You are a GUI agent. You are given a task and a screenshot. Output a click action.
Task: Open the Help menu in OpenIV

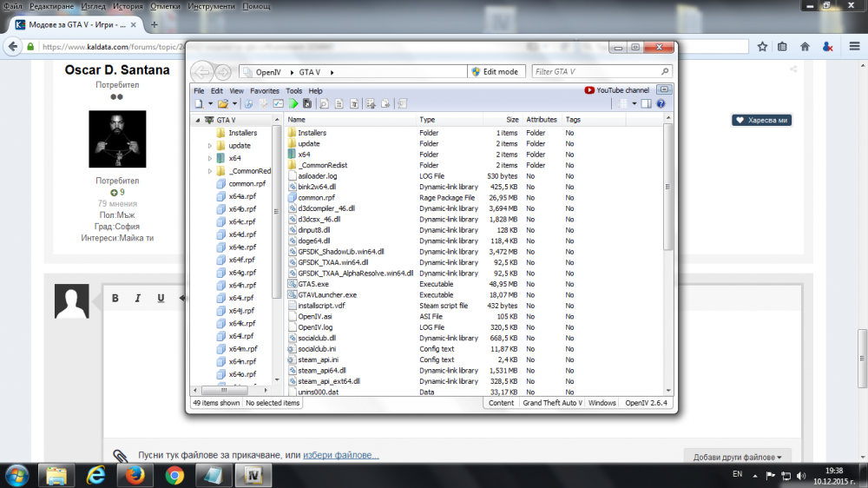[x=316, y=91]
